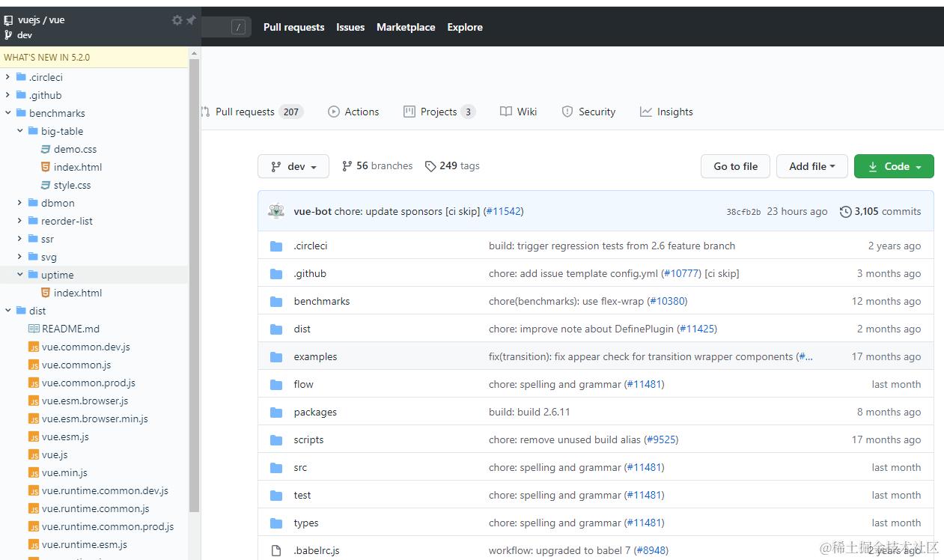Open the Add file dropdown
The image size is (944, 560).
click(x=811, y=166)
